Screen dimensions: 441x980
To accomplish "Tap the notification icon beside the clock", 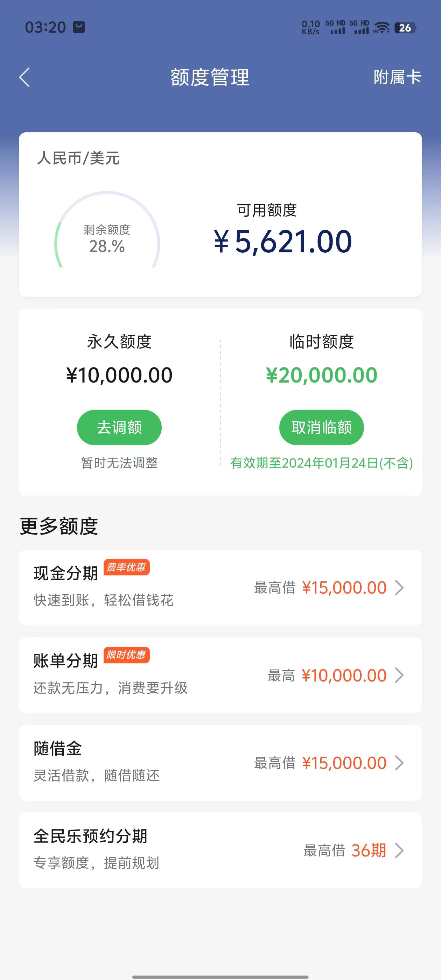I will pos(79,27).
